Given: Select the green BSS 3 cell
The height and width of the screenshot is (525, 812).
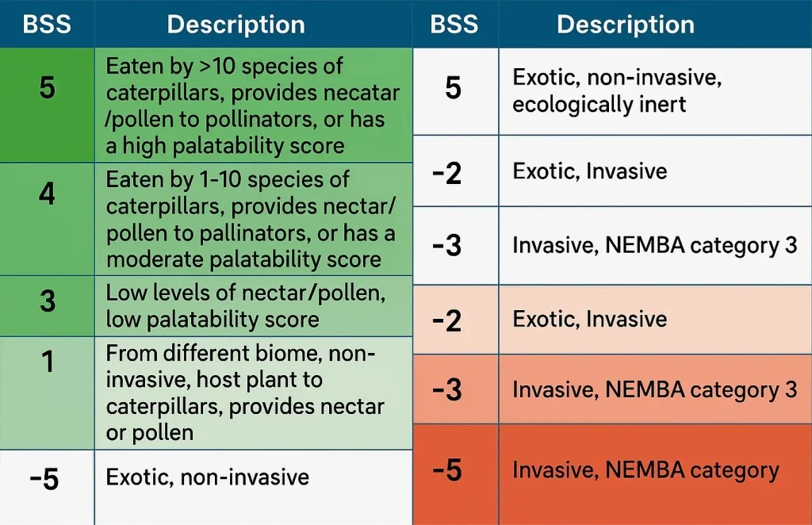Looking at the screenshot, I should [x=47, y=306].
